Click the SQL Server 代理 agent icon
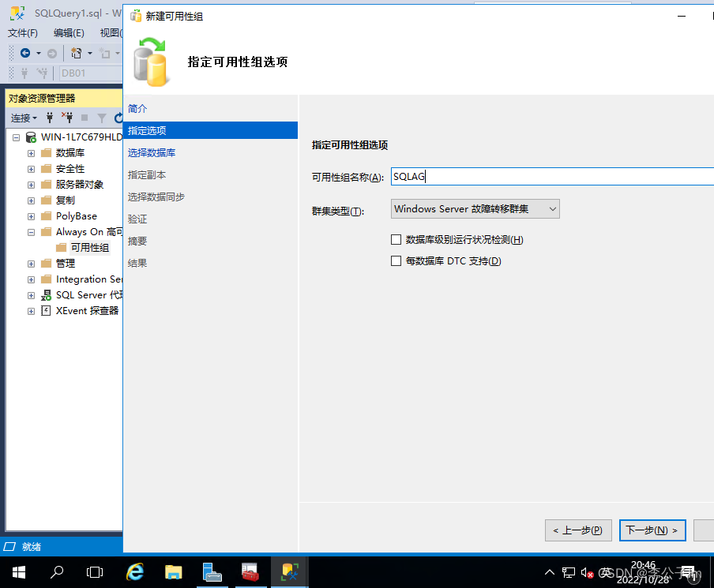714x588 pixels. coord(46,295)
